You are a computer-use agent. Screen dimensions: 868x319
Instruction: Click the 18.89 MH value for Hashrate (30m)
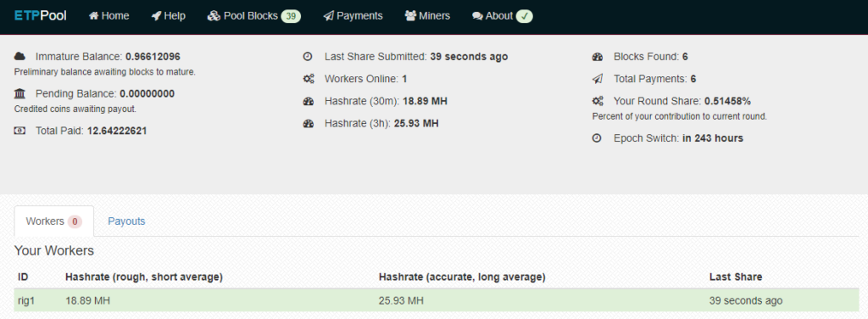(x=425, y=101)
